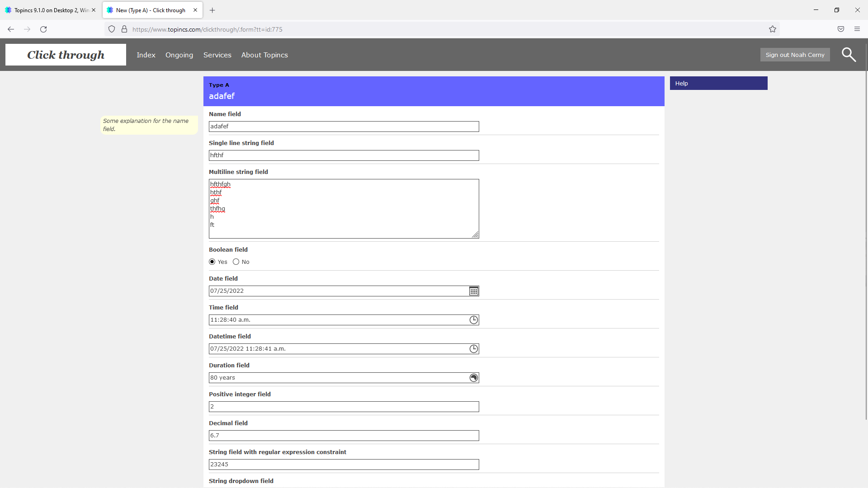Open the Services menu item

coord(217,55)
